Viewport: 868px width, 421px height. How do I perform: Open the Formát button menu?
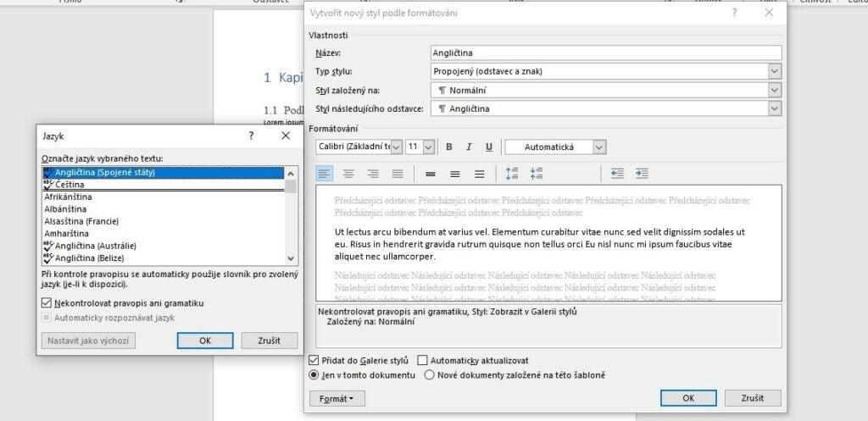coord(337,398)
